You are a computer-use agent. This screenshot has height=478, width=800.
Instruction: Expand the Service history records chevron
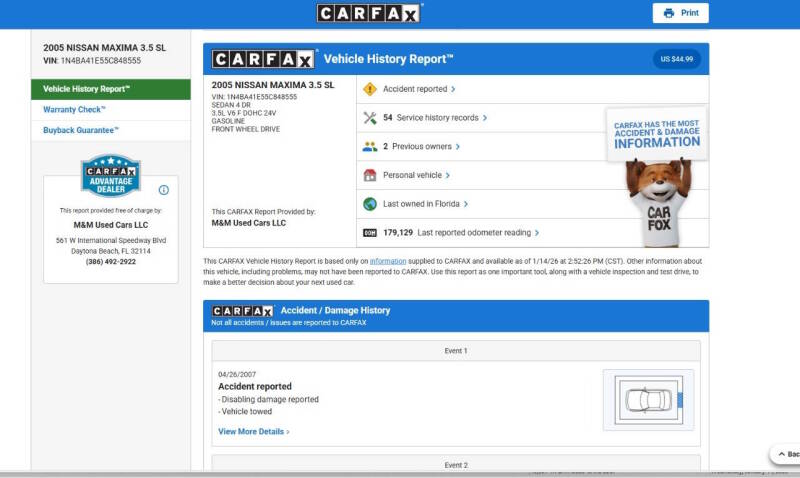tap(485, 118)
